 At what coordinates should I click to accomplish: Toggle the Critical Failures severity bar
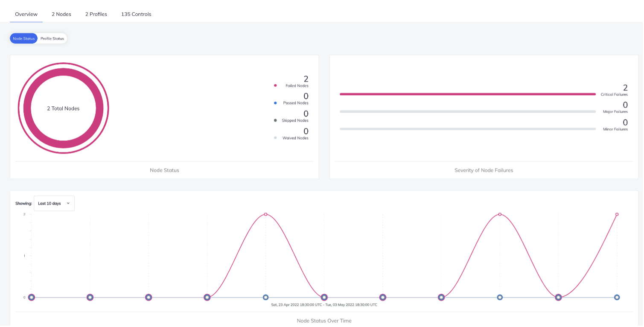(x=467, y=93)
